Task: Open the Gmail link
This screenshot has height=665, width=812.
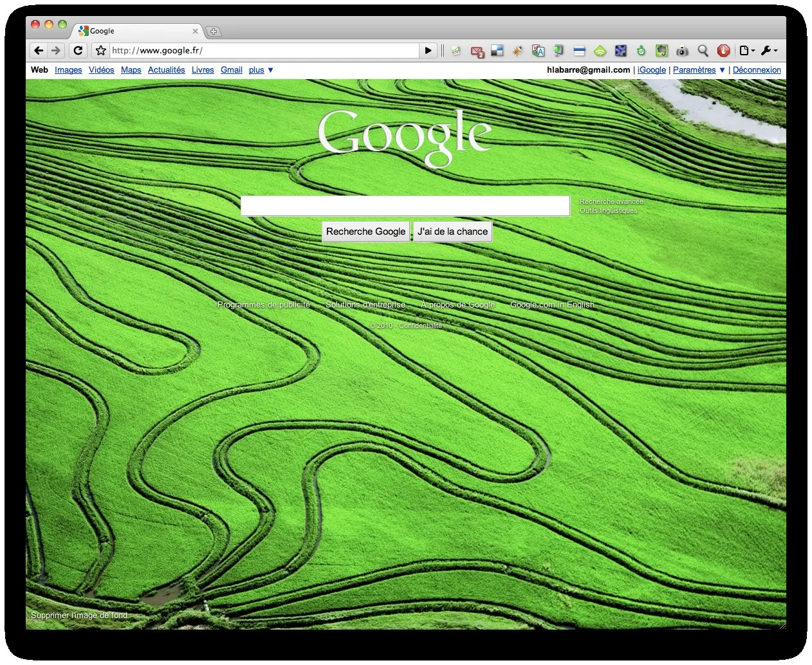Action: (x=232, y=69)
